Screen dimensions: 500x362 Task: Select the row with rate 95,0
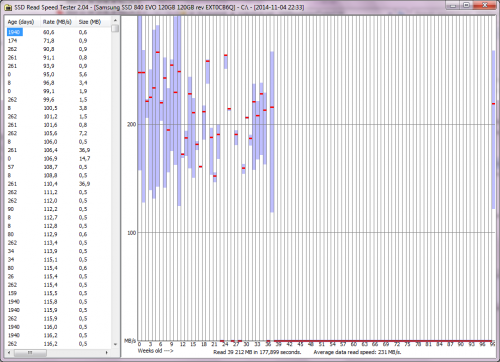click(x=58, y=74)
